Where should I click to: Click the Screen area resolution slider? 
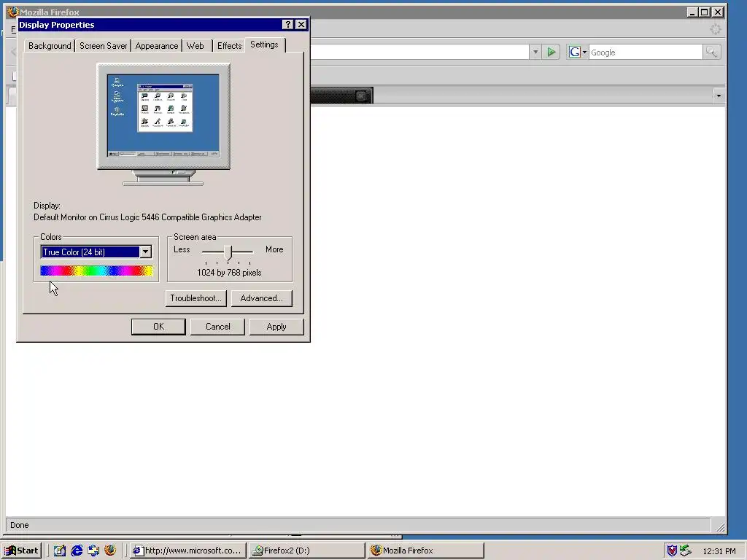click(228, 252)
